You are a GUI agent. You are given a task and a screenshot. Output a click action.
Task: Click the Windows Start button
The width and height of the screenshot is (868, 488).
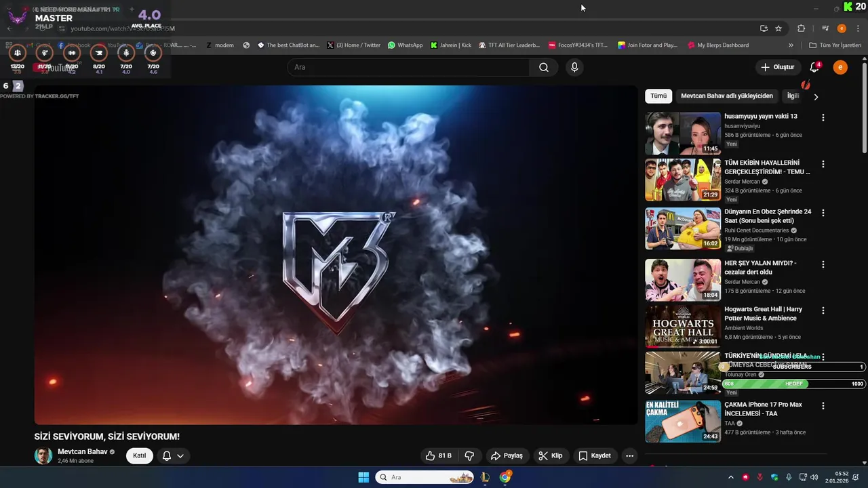tap(363, 477)
